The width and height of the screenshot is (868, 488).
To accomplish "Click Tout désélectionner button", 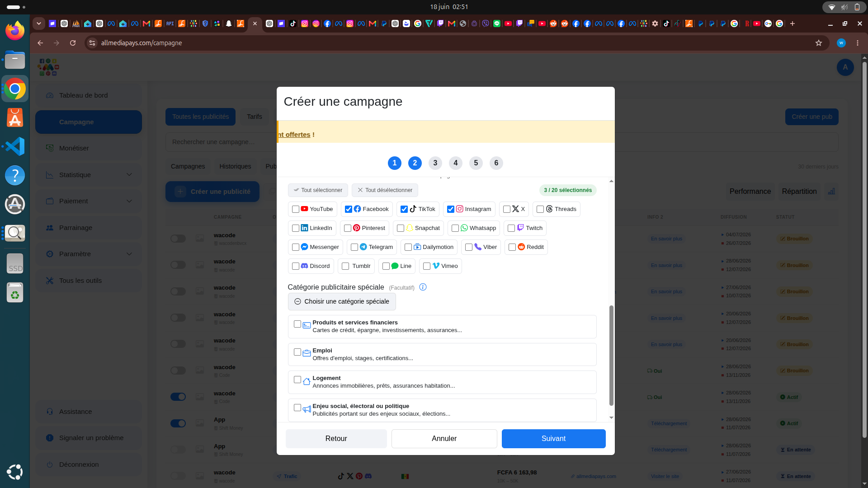I will tap(385, 190).
